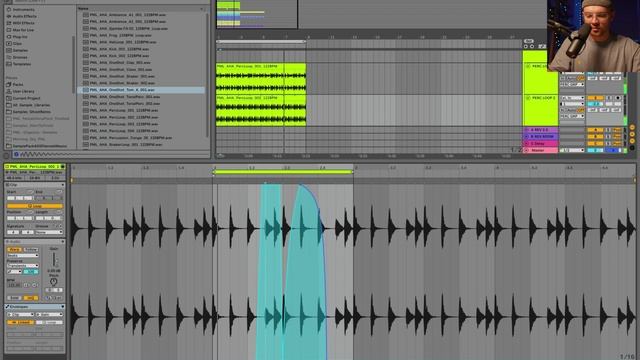Open User Library under Places
640x360 pixels.
click(x=23, y=91)
